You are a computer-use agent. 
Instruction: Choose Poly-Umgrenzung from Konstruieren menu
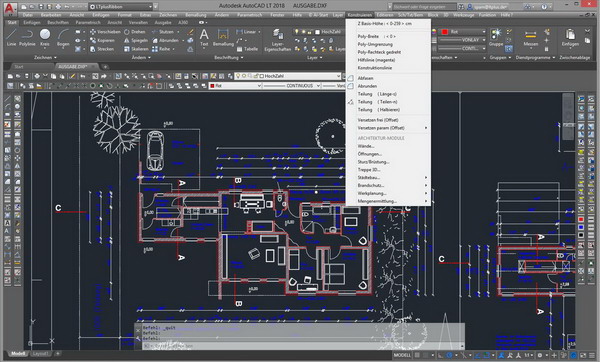(x=388, y=44)
